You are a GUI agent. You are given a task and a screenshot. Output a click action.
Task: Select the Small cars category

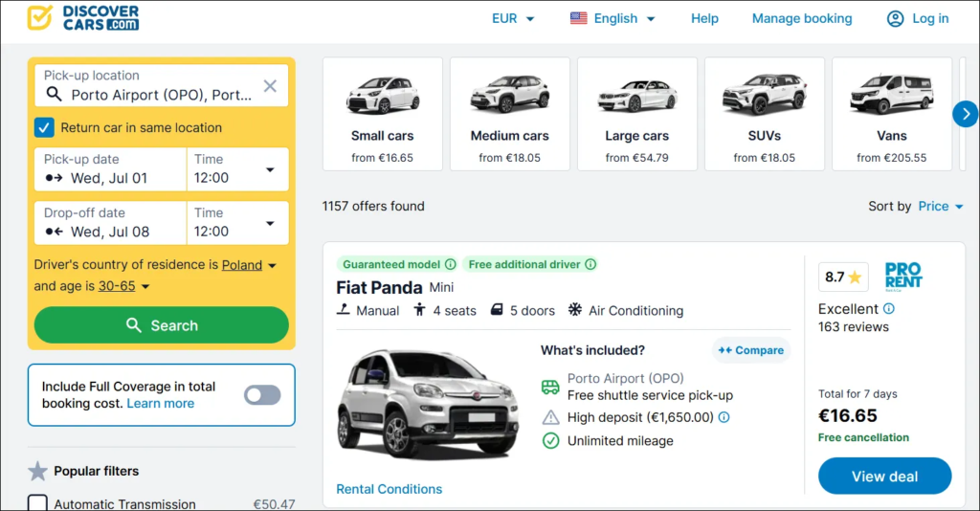click(x=383, y=114)
